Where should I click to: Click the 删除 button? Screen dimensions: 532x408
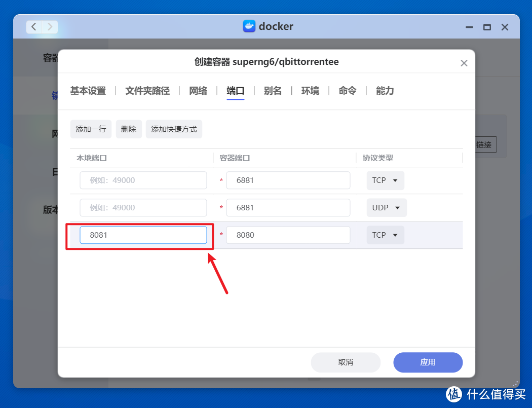tap(129, 129)
